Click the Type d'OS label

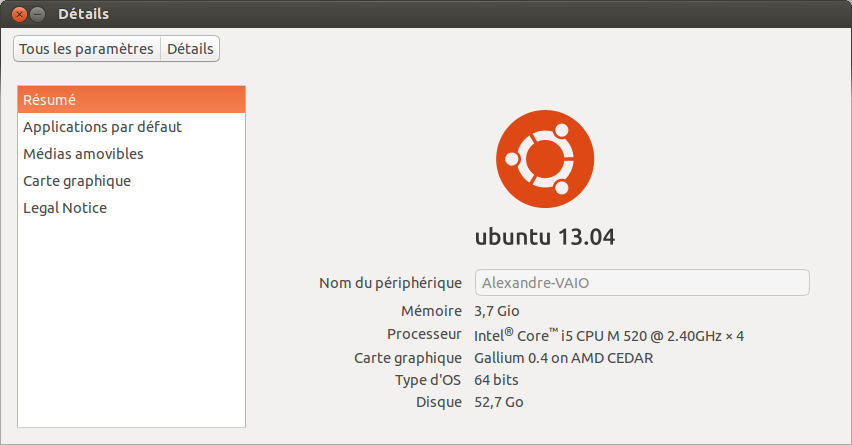click(428, 380)
